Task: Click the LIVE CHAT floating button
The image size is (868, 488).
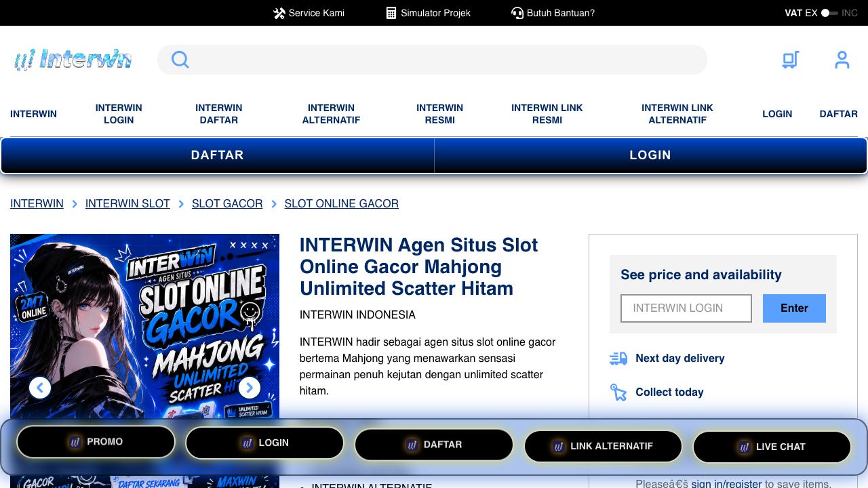Action: coord(772,447)
